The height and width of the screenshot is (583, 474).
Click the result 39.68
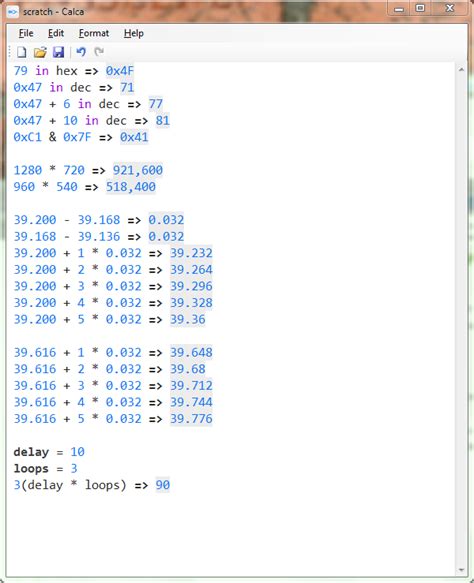tap(187, 369)
